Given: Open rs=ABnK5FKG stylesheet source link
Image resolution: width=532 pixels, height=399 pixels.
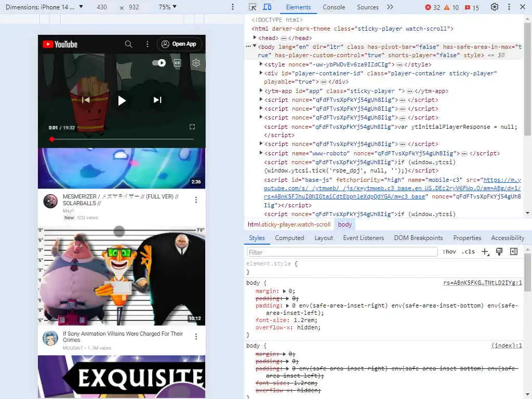Looking at the screenshot, I should click(483, 283).
